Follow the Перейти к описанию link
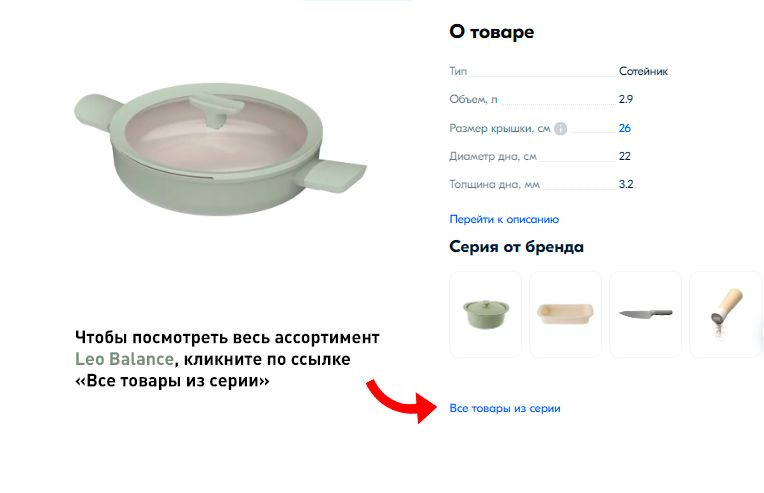This screenshot has width=764, height=493. pos(504,219)
